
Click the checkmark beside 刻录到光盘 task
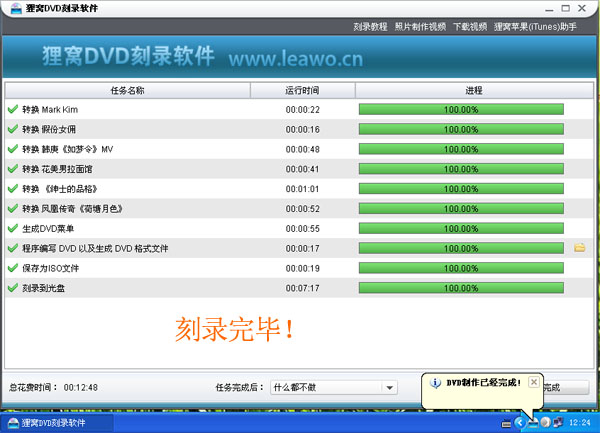13,288
